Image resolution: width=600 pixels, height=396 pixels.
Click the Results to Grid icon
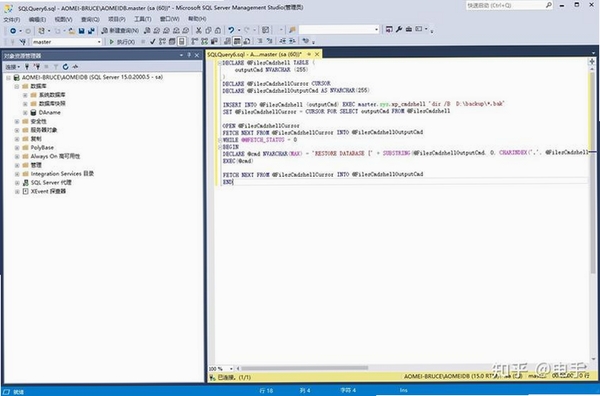237,42
